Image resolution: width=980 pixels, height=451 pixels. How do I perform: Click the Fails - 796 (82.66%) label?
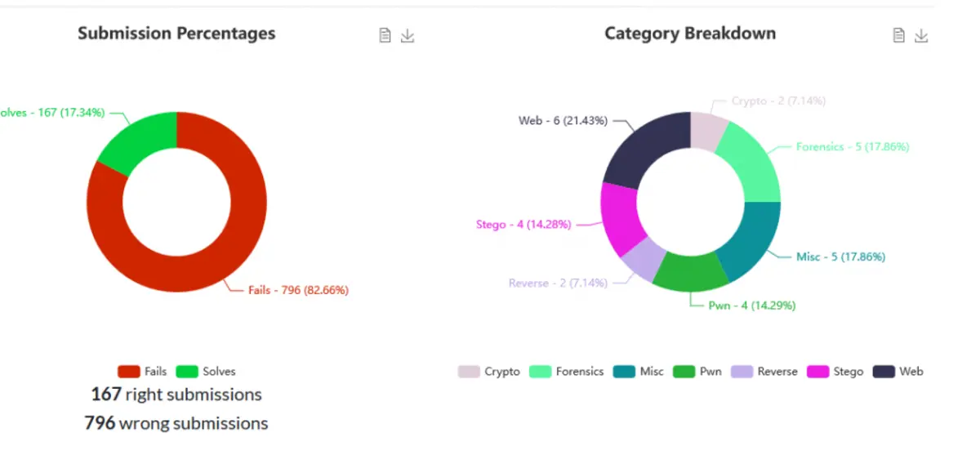(298, 290)
